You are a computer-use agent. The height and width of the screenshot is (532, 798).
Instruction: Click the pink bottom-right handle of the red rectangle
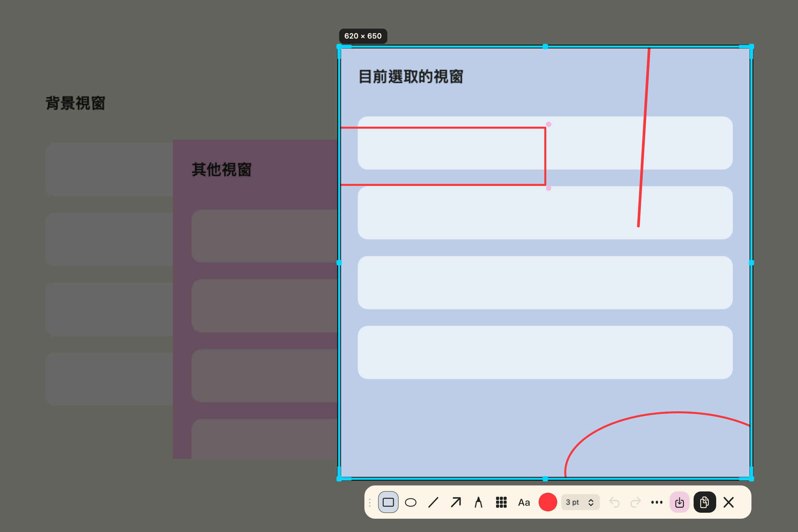[x=549, y=188]
